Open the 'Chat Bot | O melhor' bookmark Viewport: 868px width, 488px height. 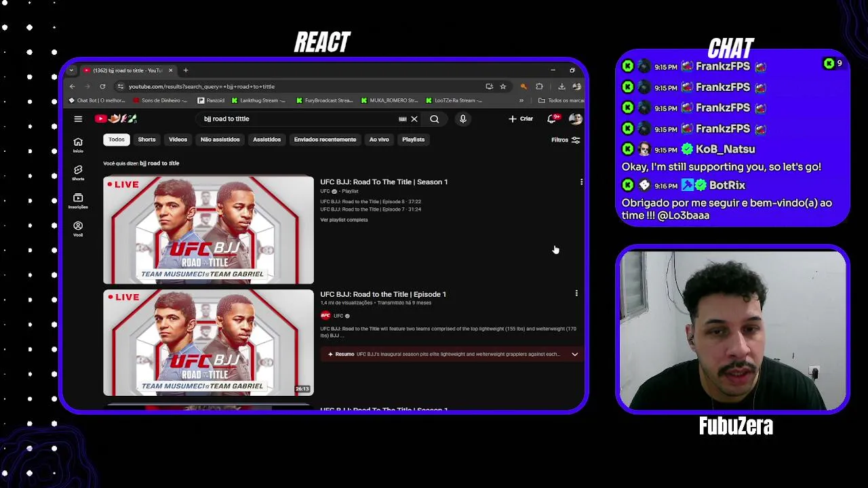(x=96, y=100)
